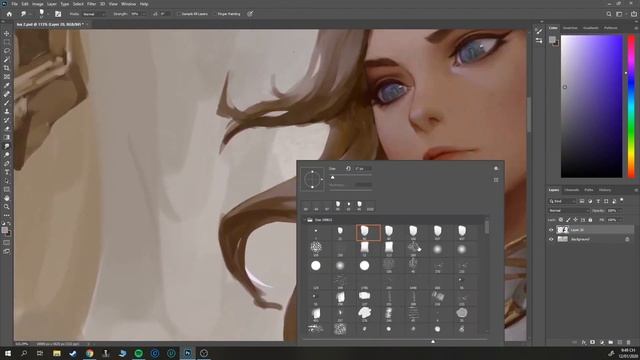This screenshot has width=640, height=360.
Task: Select the Pen tool
Action: tap(7, 163)
